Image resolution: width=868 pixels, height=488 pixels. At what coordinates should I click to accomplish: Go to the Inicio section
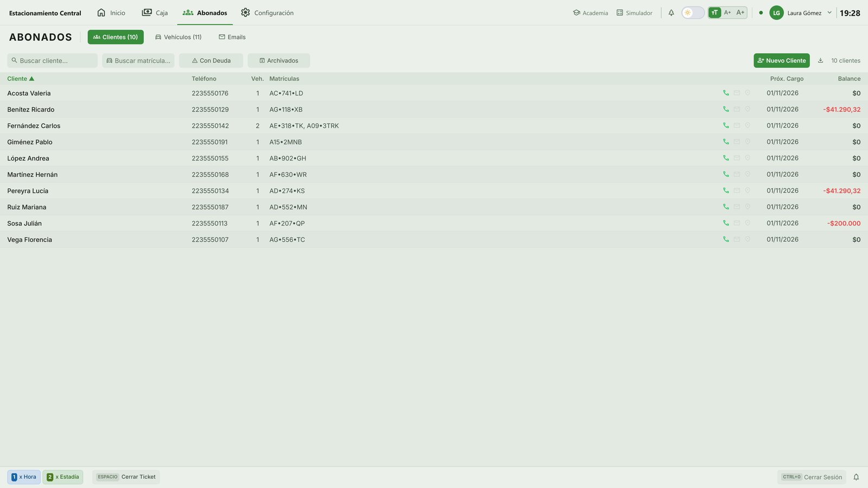point(111,12)
